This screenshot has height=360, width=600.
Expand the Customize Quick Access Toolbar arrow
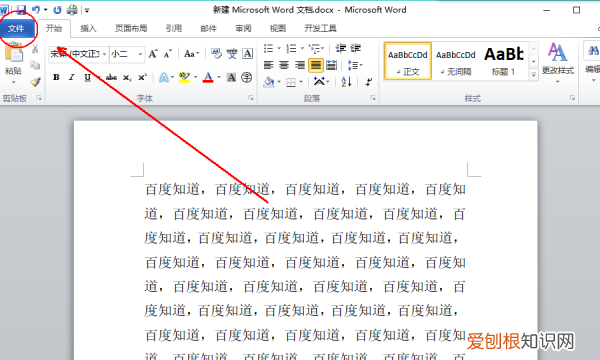pyautogui.click(x=87, y=10)
